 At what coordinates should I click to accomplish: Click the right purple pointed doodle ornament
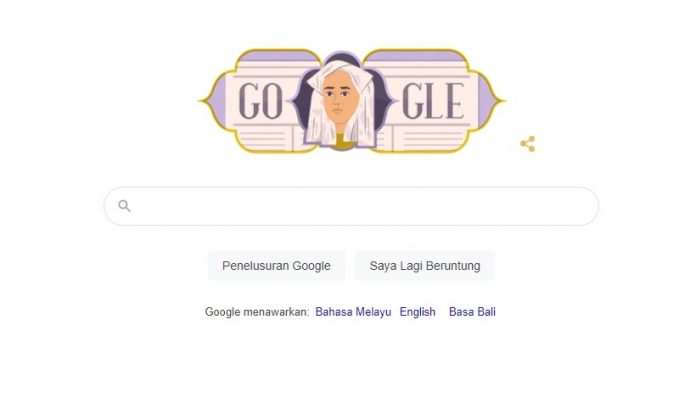pos(488,101)
